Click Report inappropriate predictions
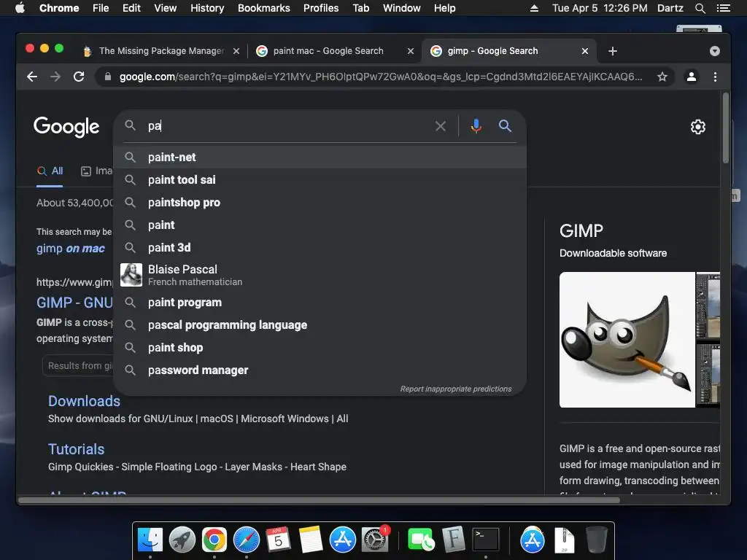This screenshot has height=560, width=747. coord(456,389)
